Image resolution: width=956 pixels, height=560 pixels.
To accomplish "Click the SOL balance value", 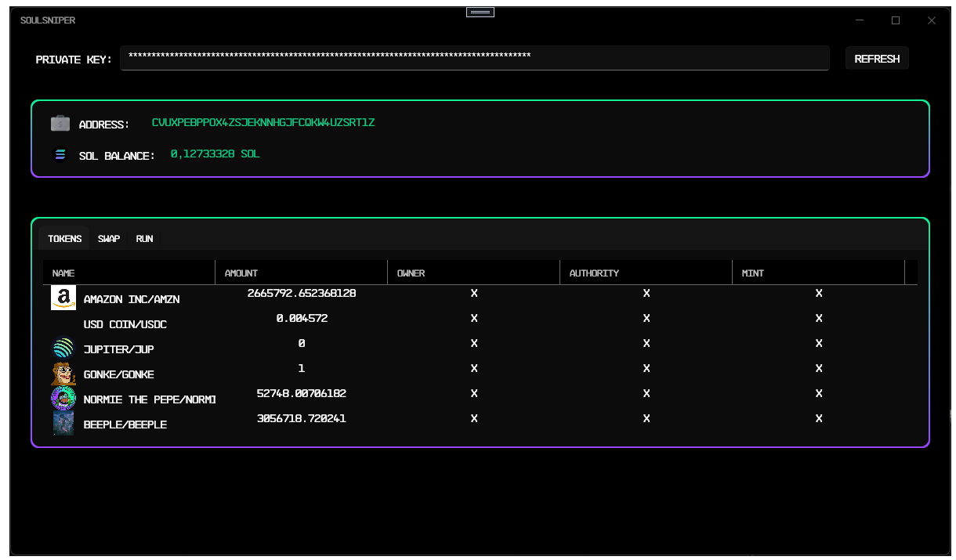I will tap(213, 154).
